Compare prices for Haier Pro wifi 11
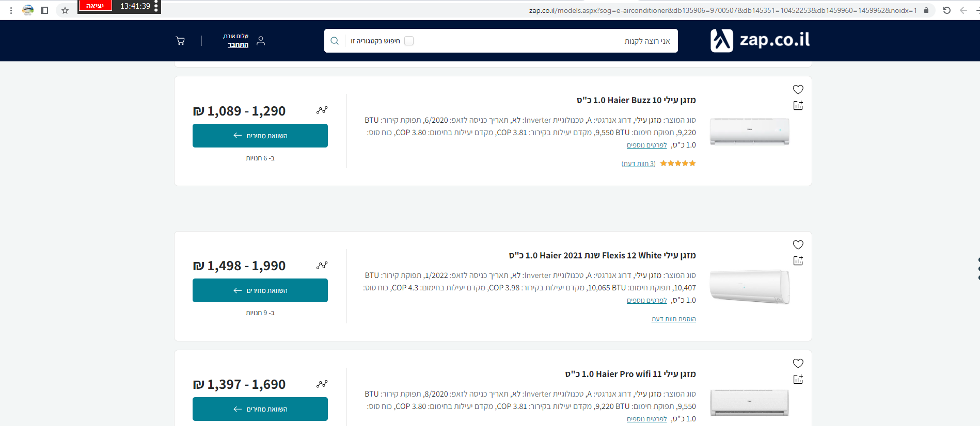The height and width of the screenshot is (426, 980). pos(260,409)
